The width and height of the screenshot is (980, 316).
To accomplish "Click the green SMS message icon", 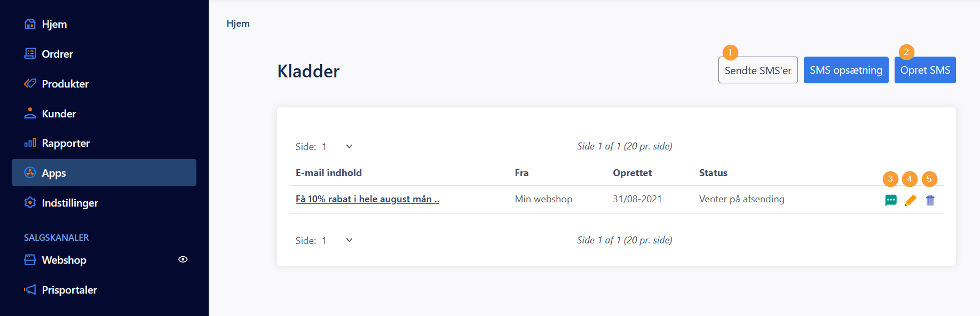I will pyautogui.click(x=890, y=200).
